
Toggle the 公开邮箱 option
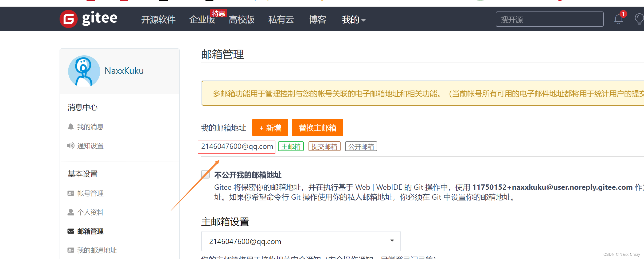[x=361, y=146]
